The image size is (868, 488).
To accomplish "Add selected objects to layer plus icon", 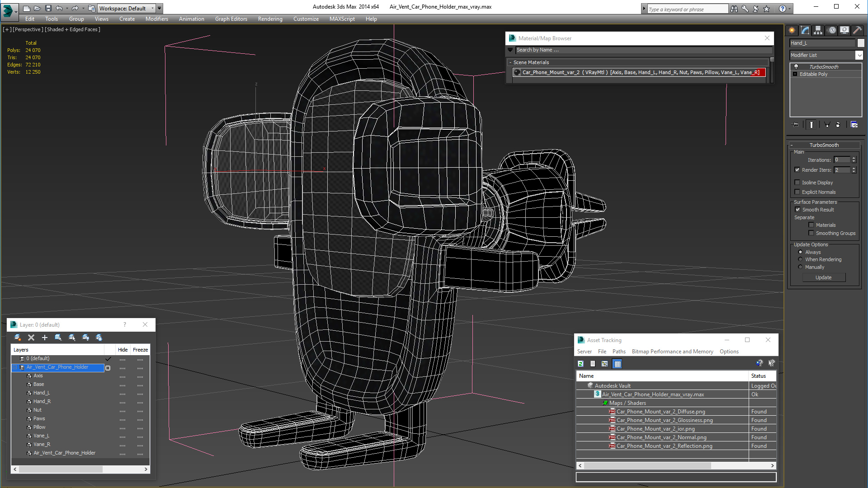I will pyautogui.click(x=45, y=338).
